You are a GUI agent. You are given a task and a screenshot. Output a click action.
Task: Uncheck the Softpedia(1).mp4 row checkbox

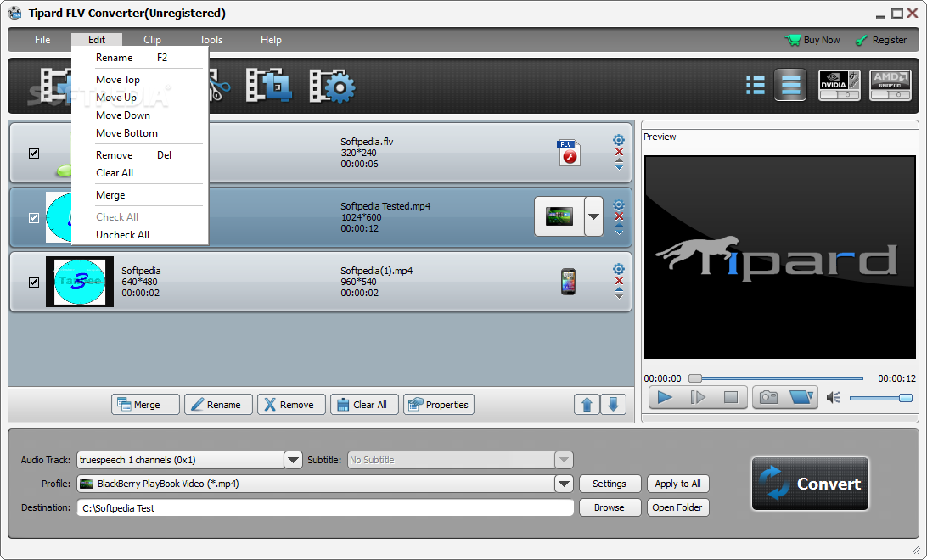tap(34, 283)
